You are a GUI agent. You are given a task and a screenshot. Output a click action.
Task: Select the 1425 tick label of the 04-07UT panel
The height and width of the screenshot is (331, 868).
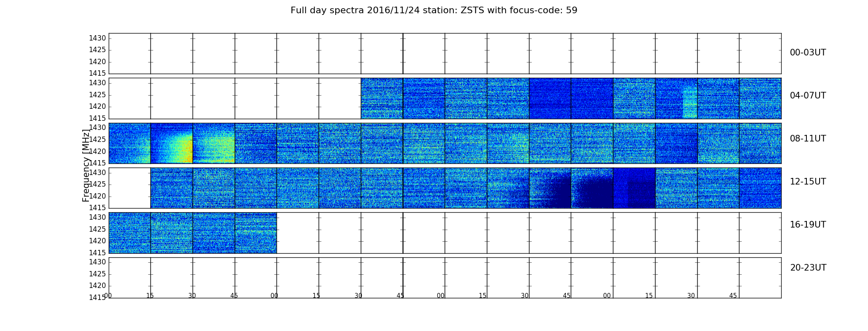98,95
